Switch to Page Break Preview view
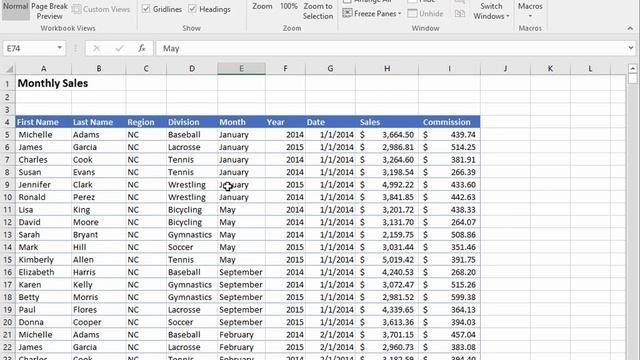This screenshot has height=360, width=640. pos(49,11)
